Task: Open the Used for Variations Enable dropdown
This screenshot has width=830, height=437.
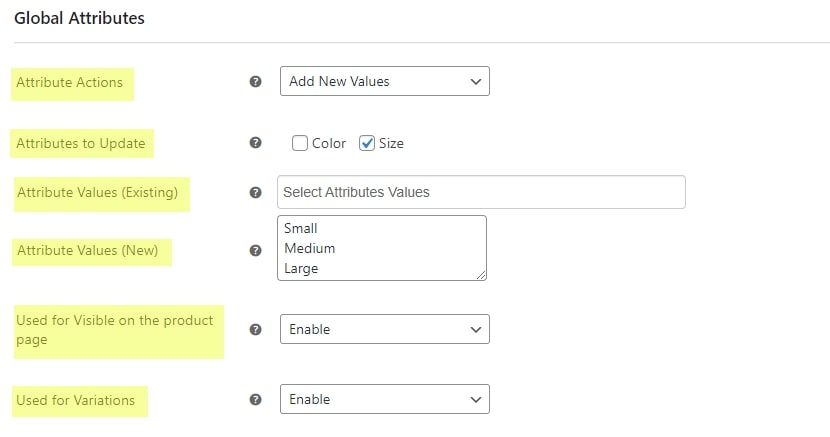Action: [x=385, y=399]
